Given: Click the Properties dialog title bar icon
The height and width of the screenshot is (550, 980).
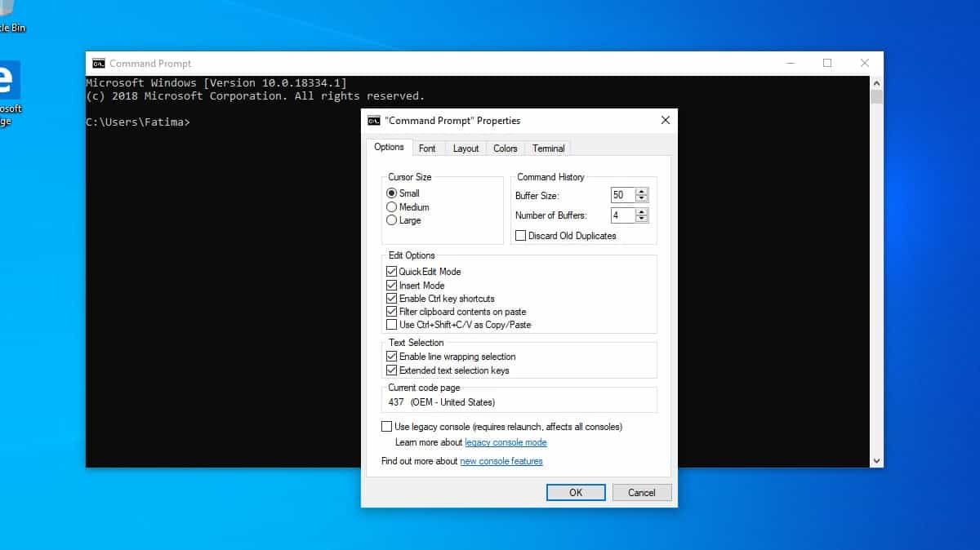Looking at the screenshot, I should click(x=374, y=121).
